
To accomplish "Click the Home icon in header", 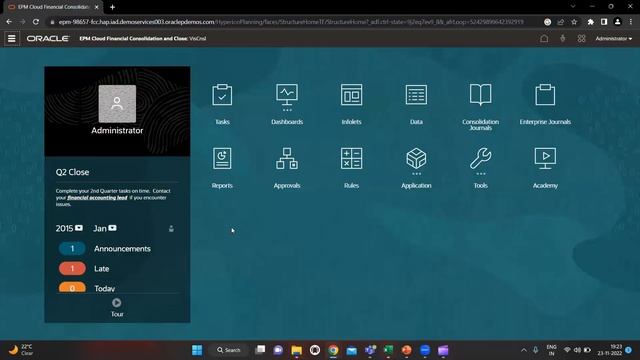I will coord(544,38).
